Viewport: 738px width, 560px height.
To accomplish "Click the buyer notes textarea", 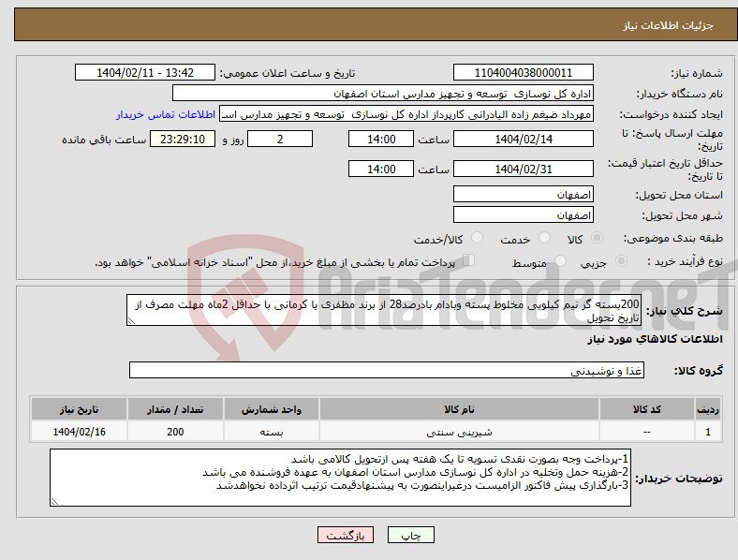I will 340,478.
